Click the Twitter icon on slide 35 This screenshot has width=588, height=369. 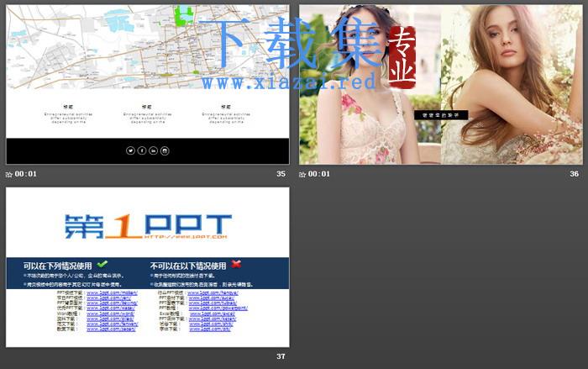(x=130, y=150)
